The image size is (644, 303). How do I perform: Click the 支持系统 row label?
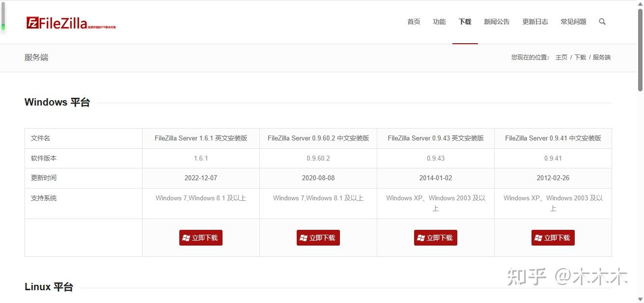44,198
